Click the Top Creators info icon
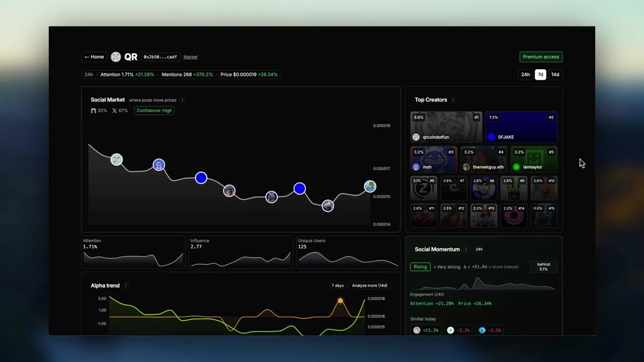644x362 pixels. tap(453, 100)
